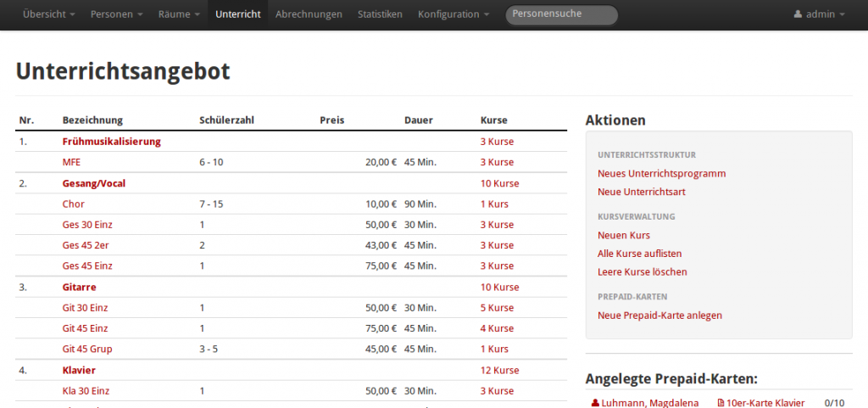Viewport: 868px width, 408px height.
Task: Click the person icon next to Luhmann, Magdalena
Action: pos(595,403)
